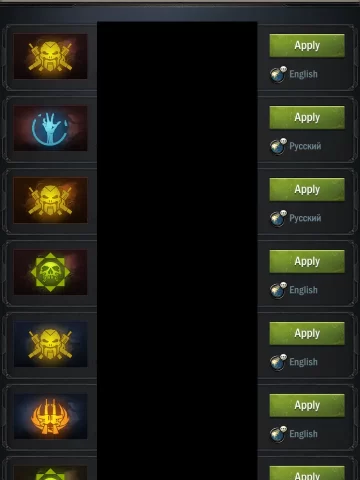
Task: Choose the yellow skull emblem on blue background
Action: [x=50, y=344]
